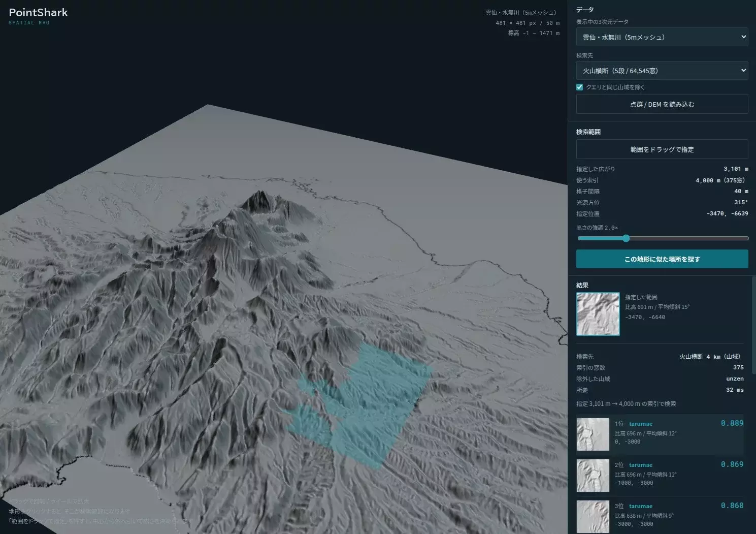Adjust the 高さの強調 slider handle
756x534 pixels.
coord(626,238)
